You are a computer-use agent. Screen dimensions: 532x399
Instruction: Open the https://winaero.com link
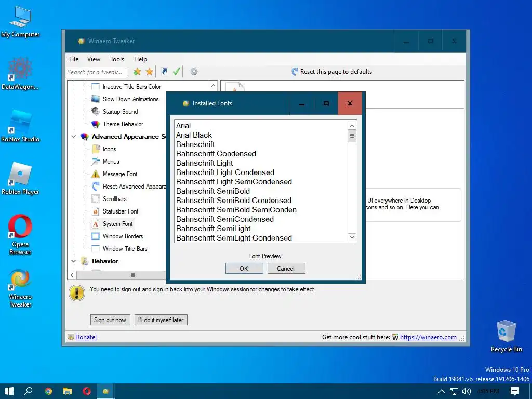(428, 337)
